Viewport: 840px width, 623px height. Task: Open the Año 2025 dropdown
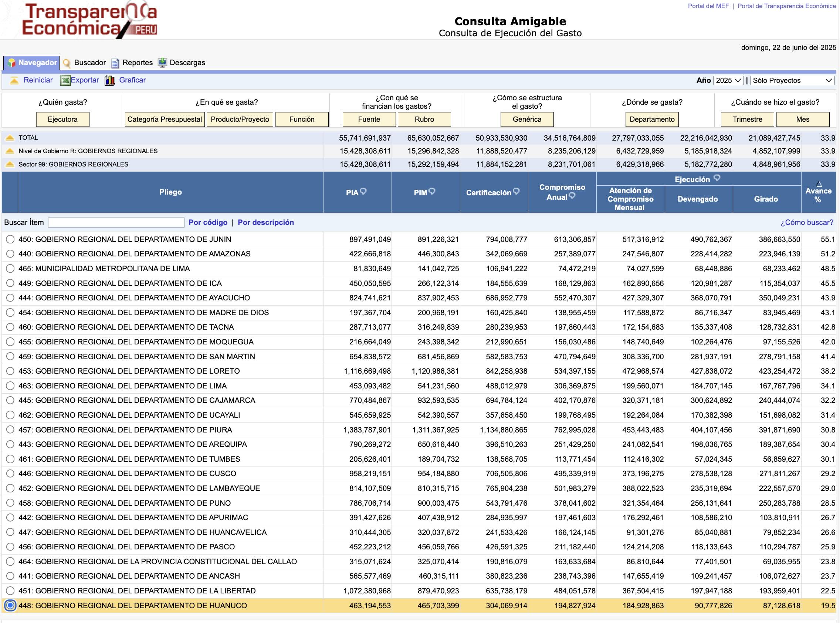point(728,80)
